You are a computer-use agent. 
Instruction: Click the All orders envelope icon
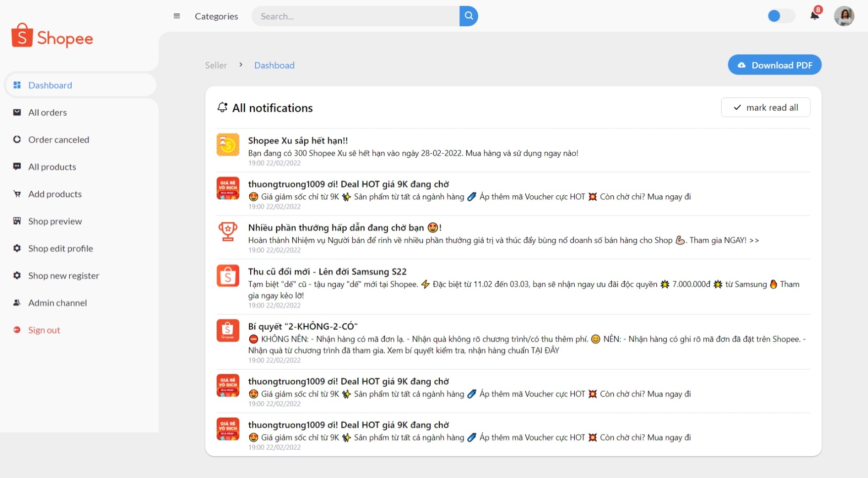[x=17, y=112]
